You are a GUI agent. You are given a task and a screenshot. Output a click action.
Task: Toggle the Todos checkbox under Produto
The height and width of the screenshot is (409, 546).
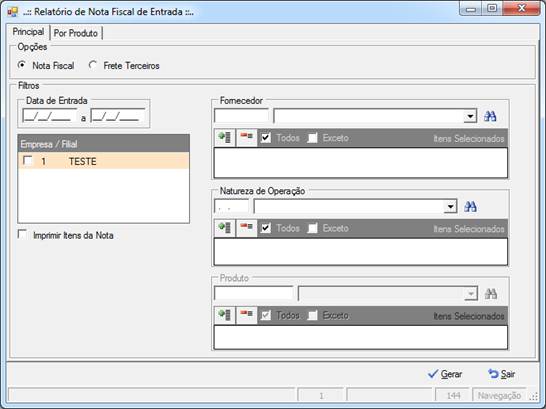pos(266,315)
